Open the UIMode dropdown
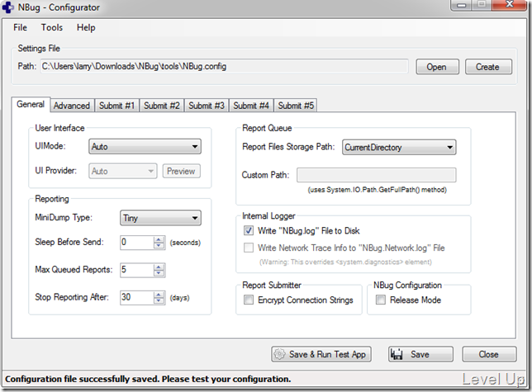 (145, 147)
